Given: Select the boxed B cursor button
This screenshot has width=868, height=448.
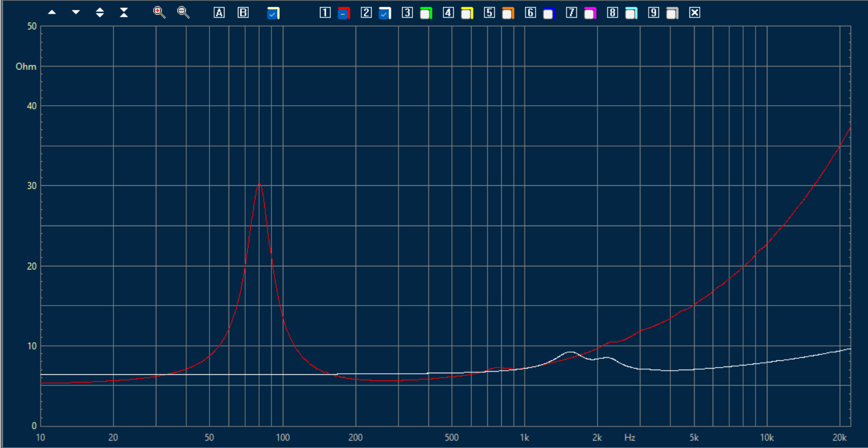Looking at the screenshot, I should click(x=243, y=12).
